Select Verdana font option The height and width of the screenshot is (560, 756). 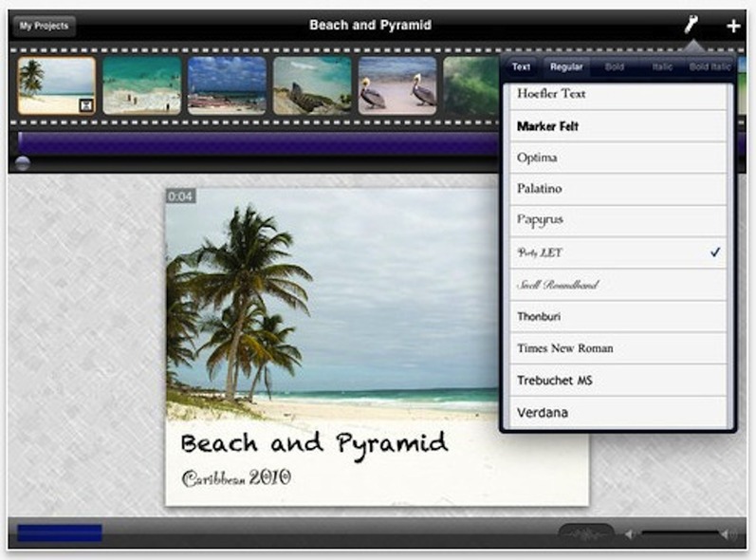click(x=617, y=413)
